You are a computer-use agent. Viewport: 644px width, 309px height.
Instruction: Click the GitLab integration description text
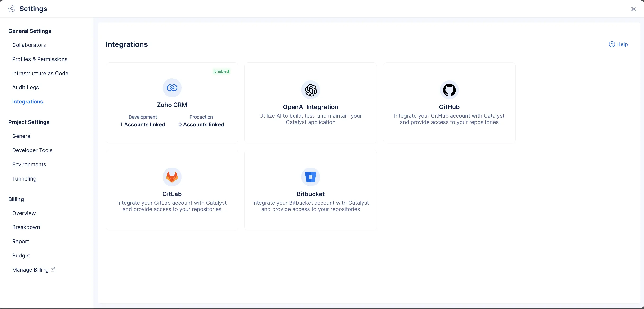[x=172, y=206]
